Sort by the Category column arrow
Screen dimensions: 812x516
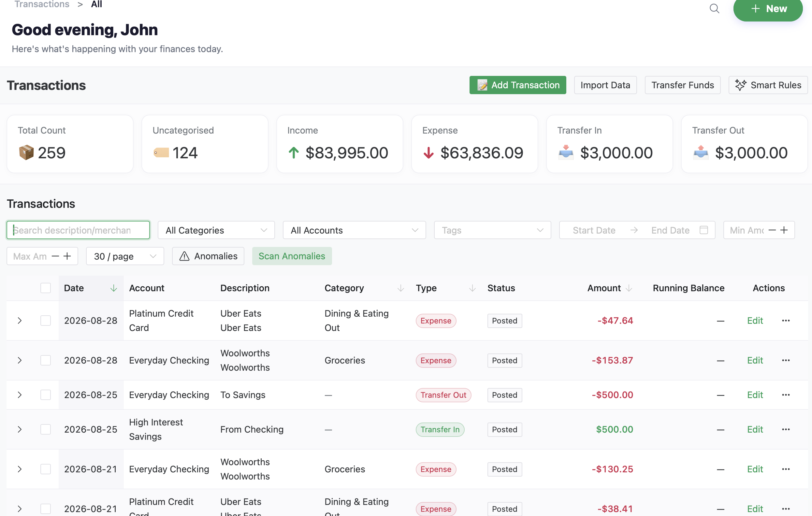(x=400, y=288)
